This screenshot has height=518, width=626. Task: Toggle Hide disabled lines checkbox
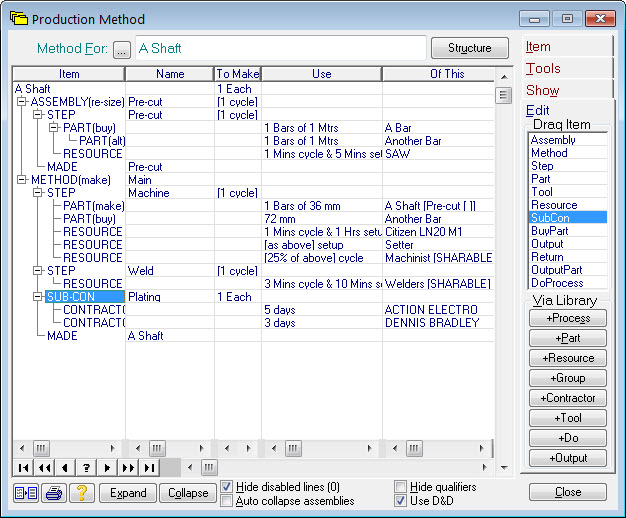point(226,486)
